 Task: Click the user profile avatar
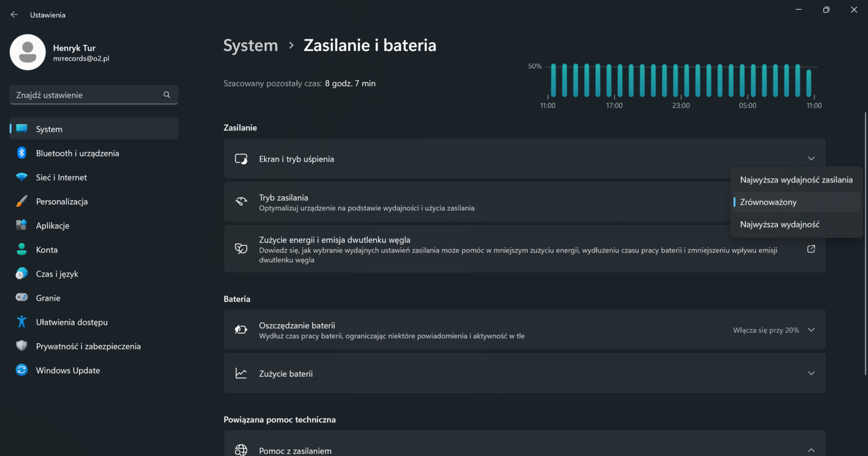[x=28, y=52]
